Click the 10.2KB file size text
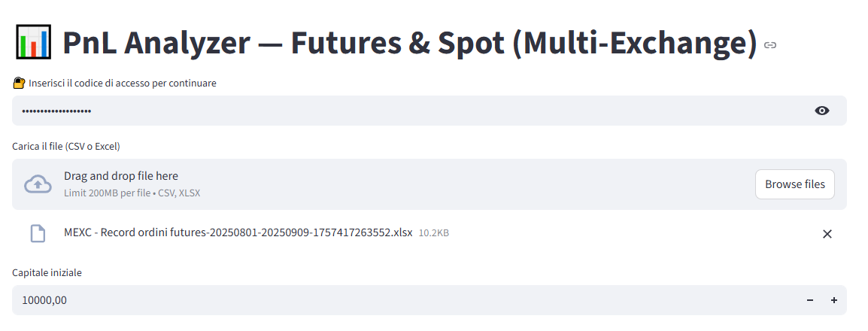Image resolution: width=868 pixels, height=331 pixels. [434, 233]
